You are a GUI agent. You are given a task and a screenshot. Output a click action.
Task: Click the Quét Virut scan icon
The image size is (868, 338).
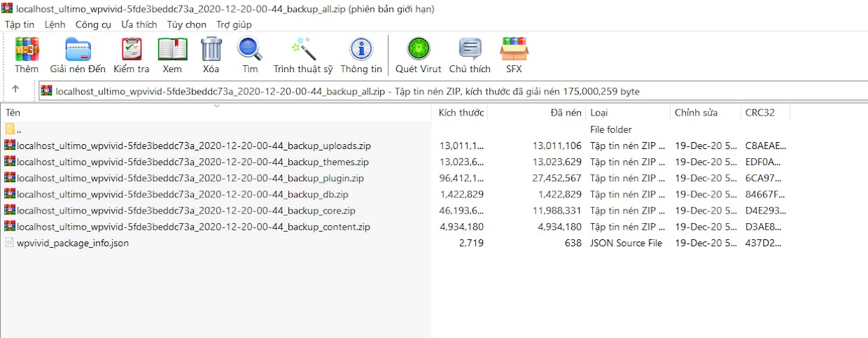419,49
